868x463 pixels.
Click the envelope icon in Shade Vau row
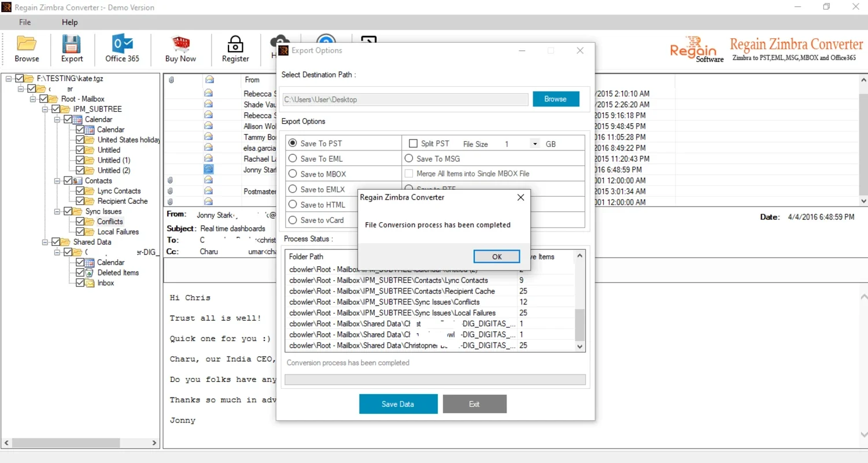click(x=209, y=104)
